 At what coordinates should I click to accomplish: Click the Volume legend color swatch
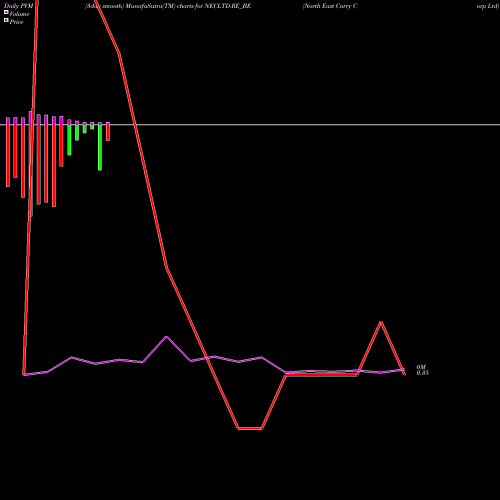6,12
